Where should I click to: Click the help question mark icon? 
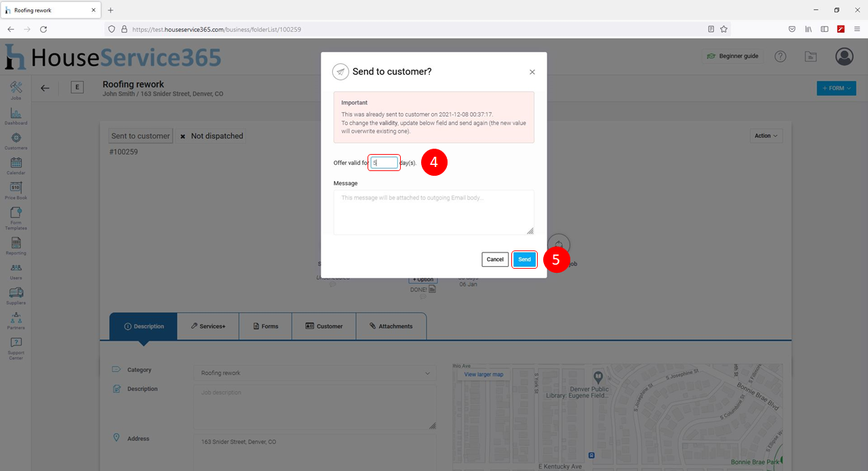pos(781,56)
